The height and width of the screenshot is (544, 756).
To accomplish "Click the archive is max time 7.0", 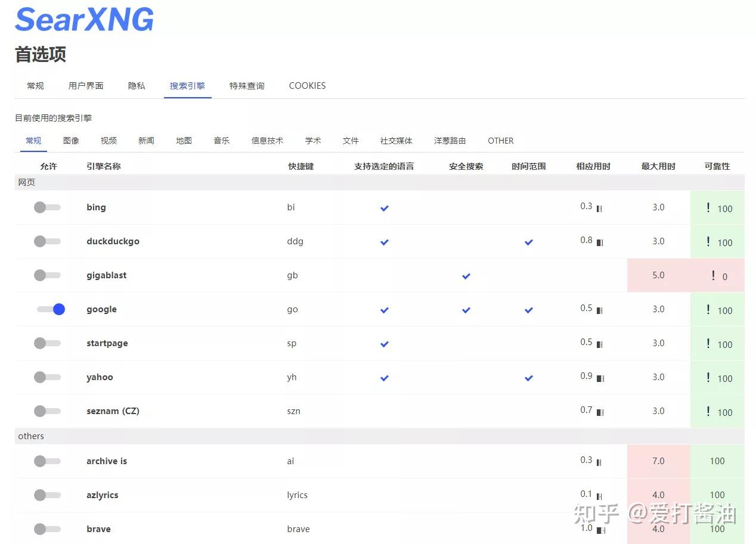I will tap(658, 461).
